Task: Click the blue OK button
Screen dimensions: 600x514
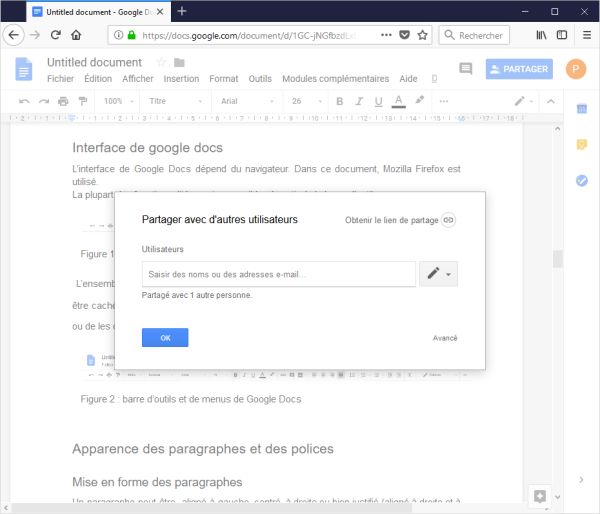Action: click(x=165, y=338)
